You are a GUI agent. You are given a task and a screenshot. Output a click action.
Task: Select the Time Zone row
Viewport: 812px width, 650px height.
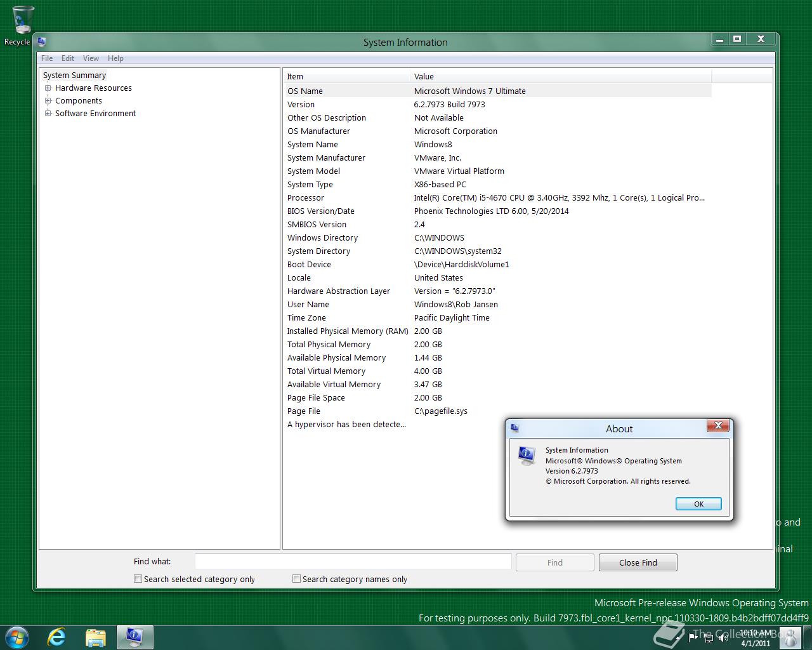coord(498,317)
